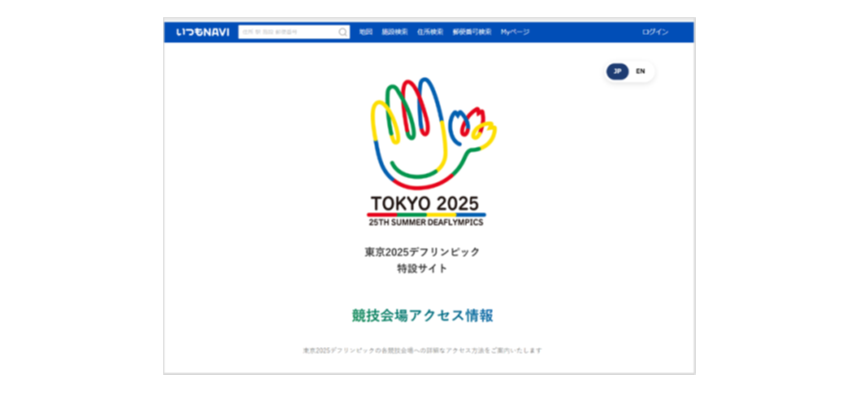Open the 施設検索 facility search page
Viewport: 849px width, 401px height.
395,32
